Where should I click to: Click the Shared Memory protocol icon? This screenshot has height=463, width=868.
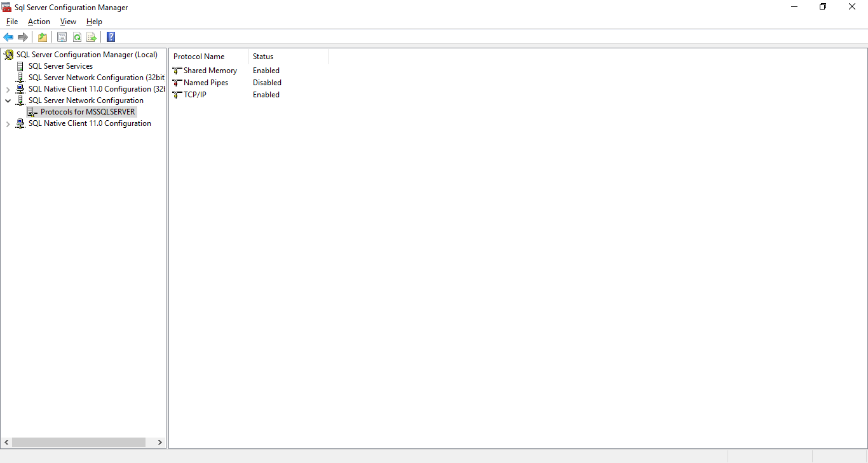tap(177, 71)
